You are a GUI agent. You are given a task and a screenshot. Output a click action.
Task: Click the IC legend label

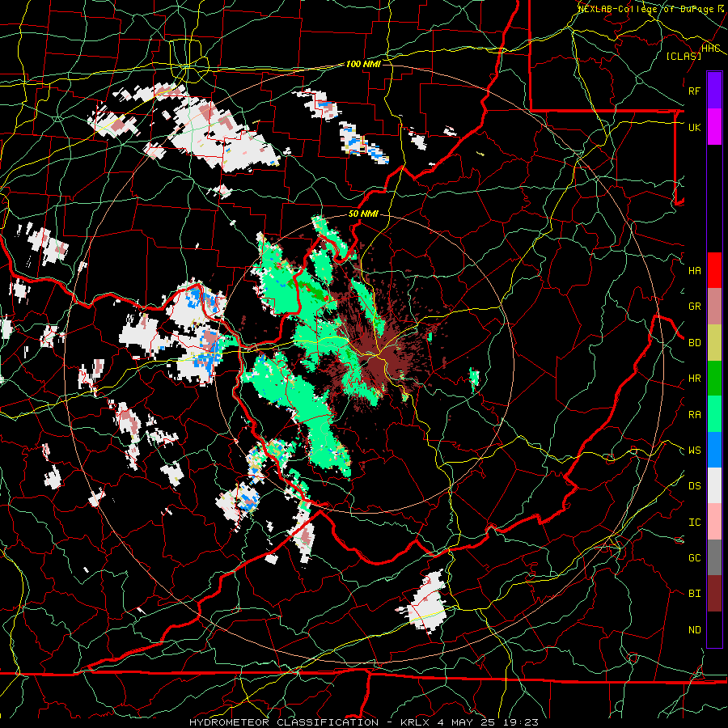(694, 523)
